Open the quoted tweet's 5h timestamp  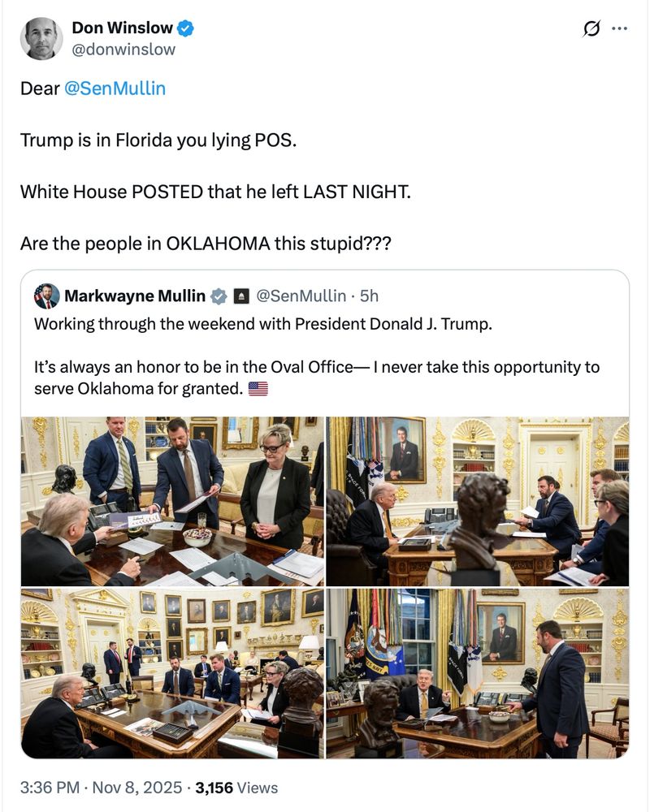click(x=370, y=296)
